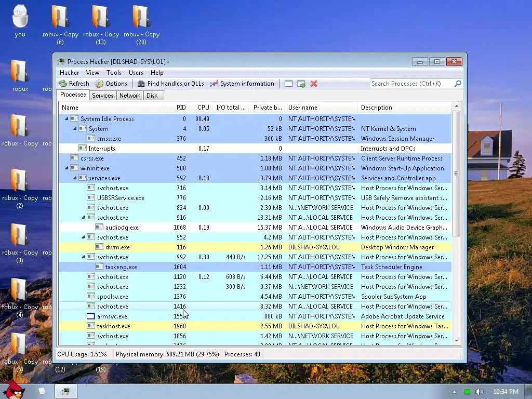Image resolution: width=532 pixels, height=399 pixels.
Task: Click the find window toolbar icon
Action: [288, 84]
